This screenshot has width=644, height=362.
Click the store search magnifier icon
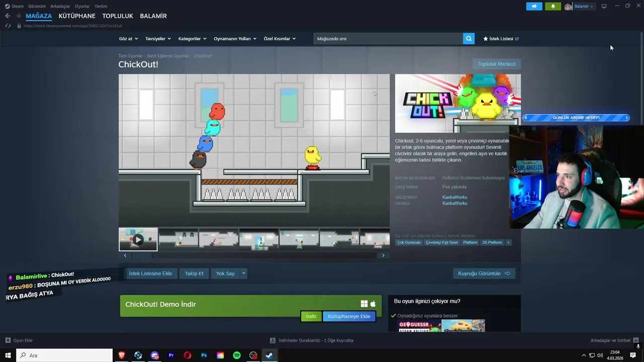tap(469, 39)
